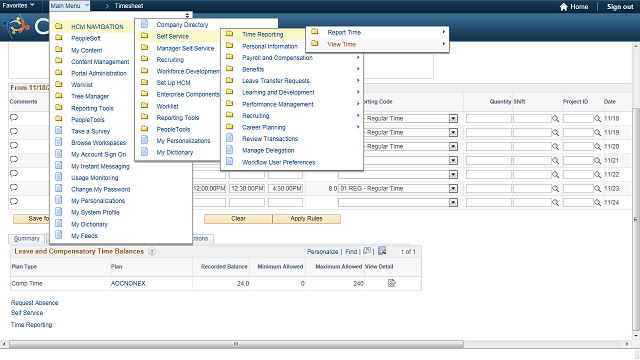Screen dimensions: 640x360
Task: Select Payroll and Compensation menu item
Action: click(277, 58)
